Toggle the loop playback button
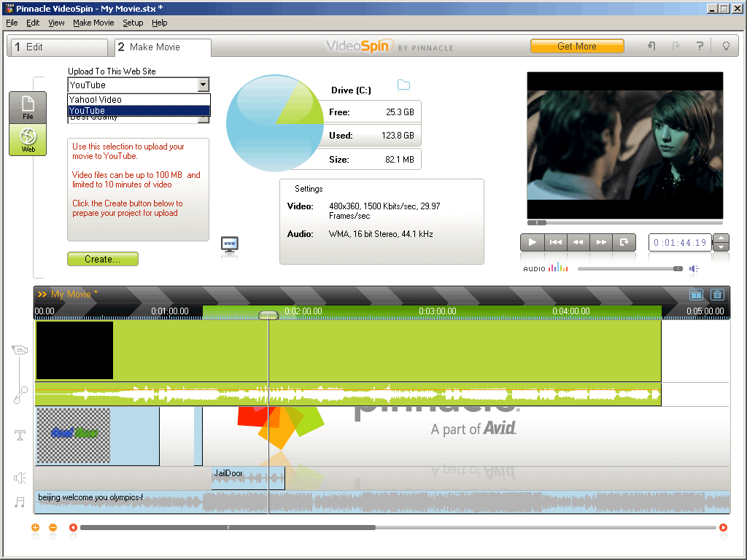This screenshot has height=560, width=747. pyautogui.click(x=624, y=242)
